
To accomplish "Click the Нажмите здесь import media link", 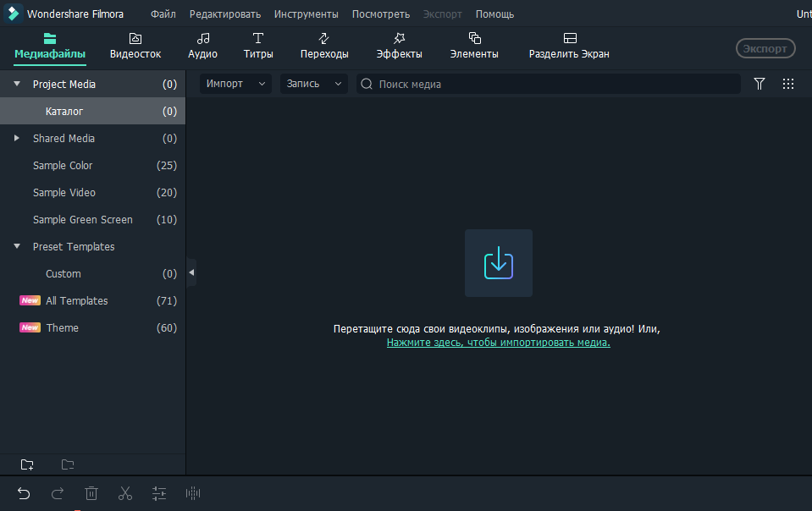I will [498, 343].
